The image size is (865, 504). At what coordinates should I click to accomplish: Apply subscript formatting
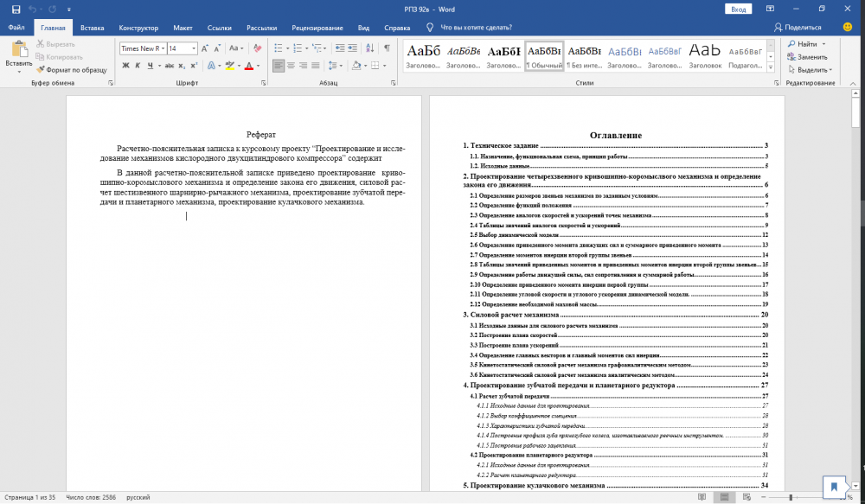pyautogui.click(x=180, y=66)
